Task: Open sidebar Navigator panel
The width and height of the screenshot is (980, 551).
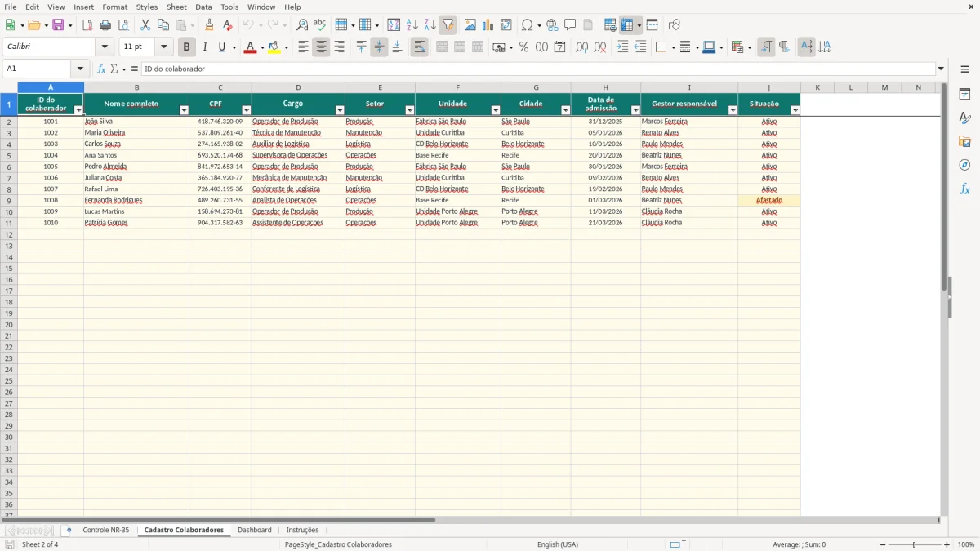Action: tap(964, 165)
